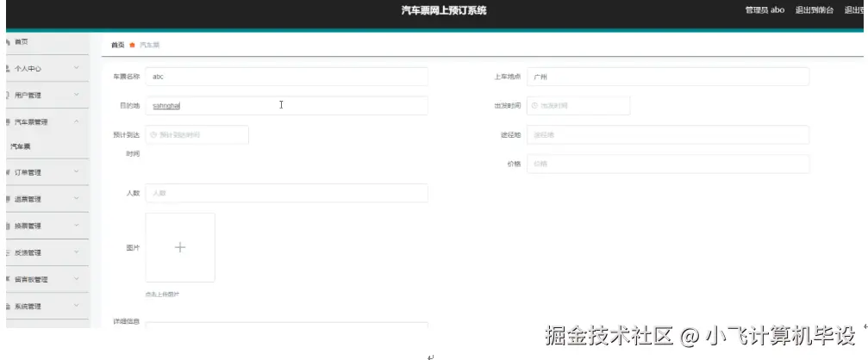Screen dimensions: 868x360
Task: Click the clock icon in 出发时间 field
Action: coord(534,106)
